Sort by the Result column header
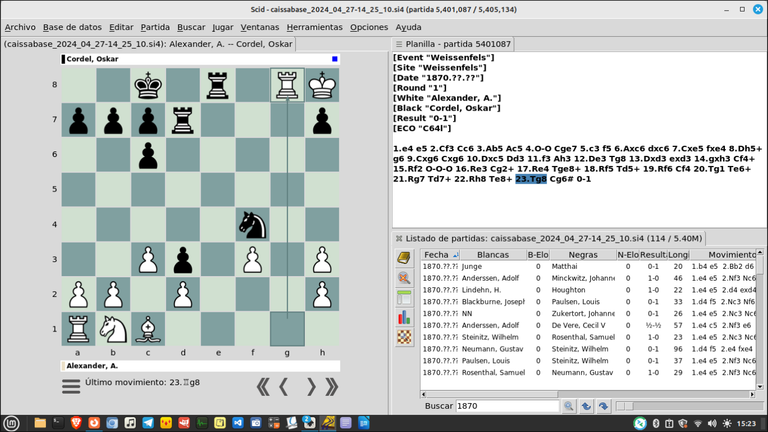Screen dimensions: 768x432 (653, 255)
